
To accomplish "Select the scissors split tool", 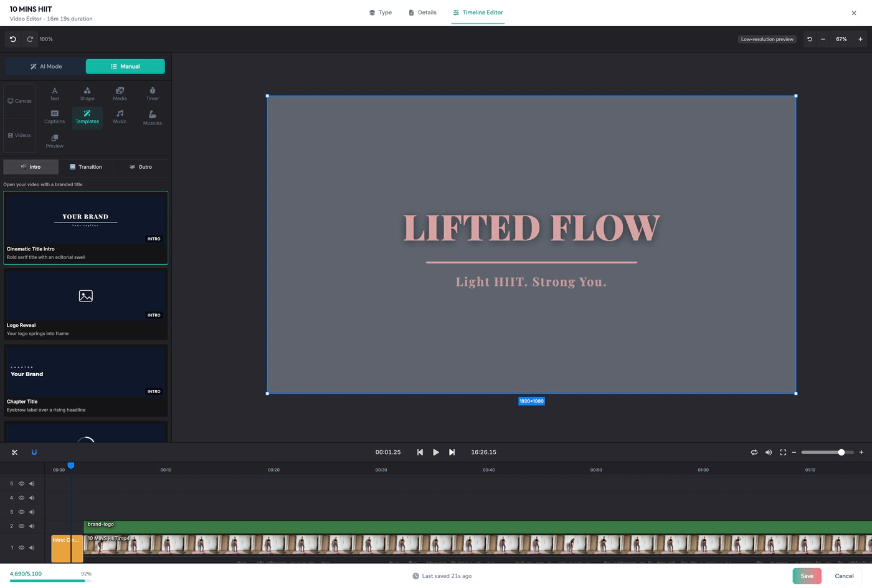I will click(15, 452).
